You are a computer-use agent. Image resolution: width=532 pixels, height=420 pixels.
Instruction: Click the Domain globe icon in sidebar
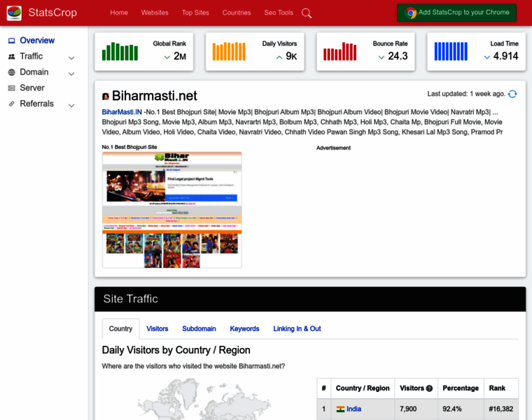click(x=11, y=72)
